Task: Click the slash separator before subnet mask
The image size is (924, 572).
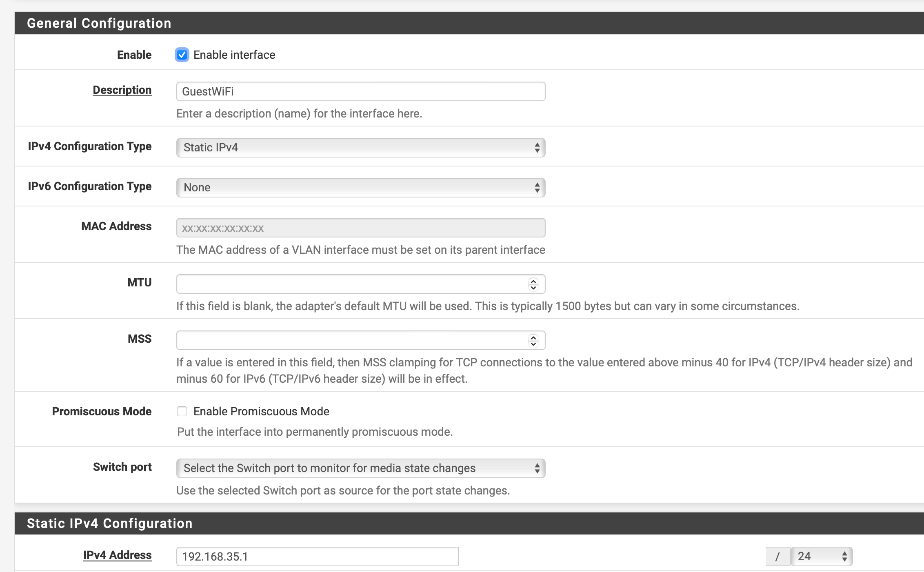Action: 777,556
